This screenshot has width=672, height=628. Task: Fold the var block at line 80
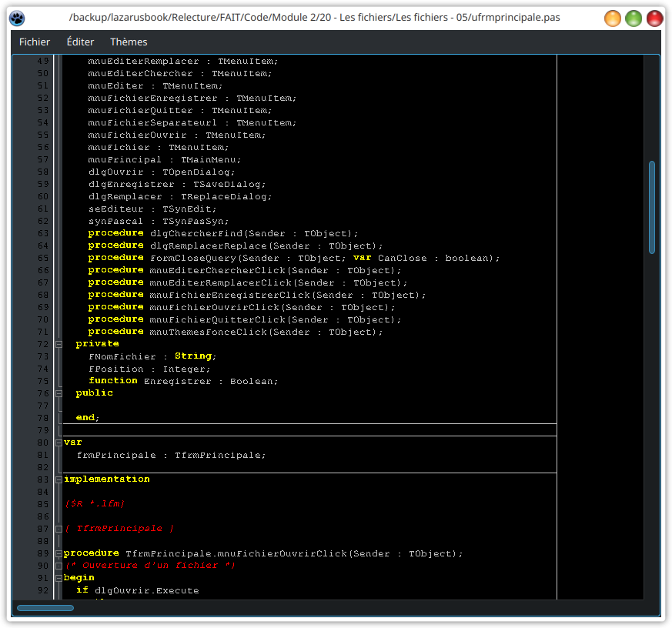click(x=59, y=443)
